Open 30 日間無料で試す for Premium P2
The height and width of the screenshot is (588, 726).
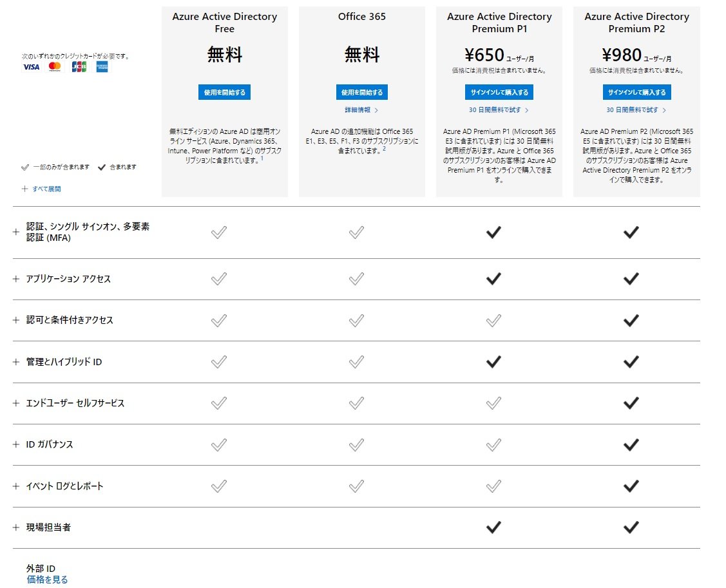tap(636, 110)
